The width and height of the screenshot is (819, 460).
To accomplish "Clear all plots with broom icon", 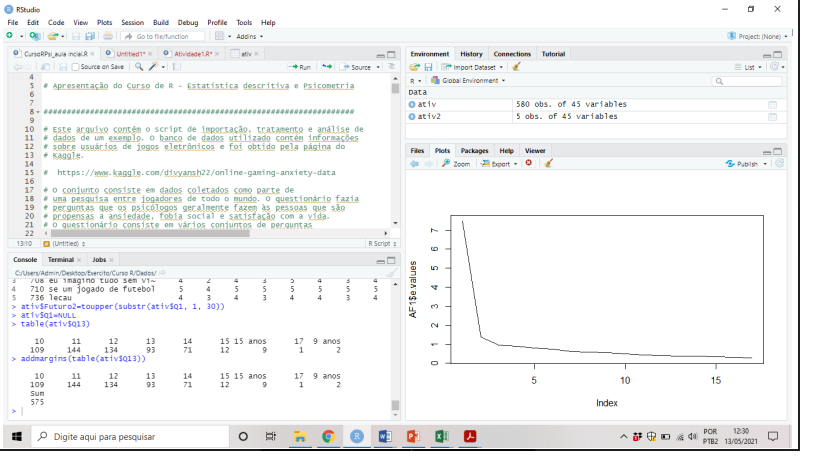I will [x=548, y=164].
